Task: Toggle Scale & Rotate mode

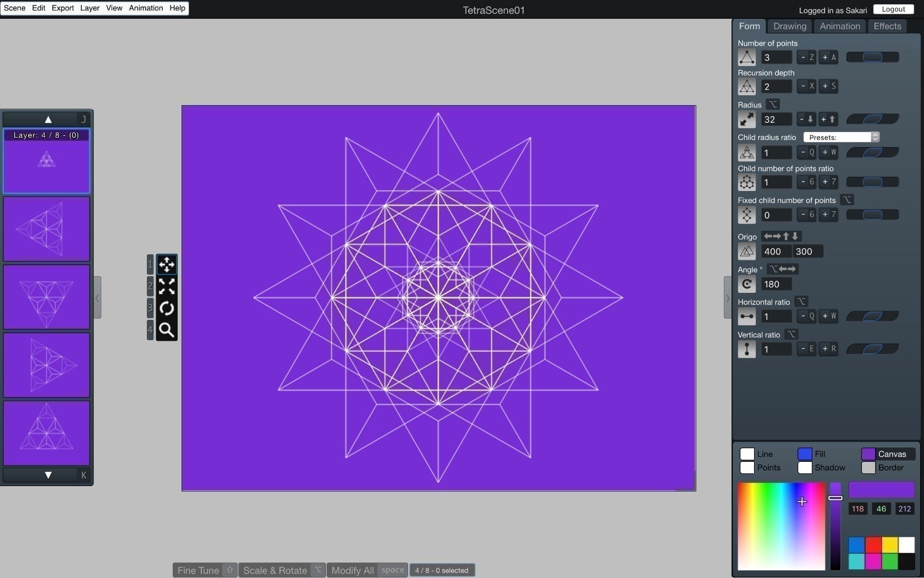Action: pos(282,570)
